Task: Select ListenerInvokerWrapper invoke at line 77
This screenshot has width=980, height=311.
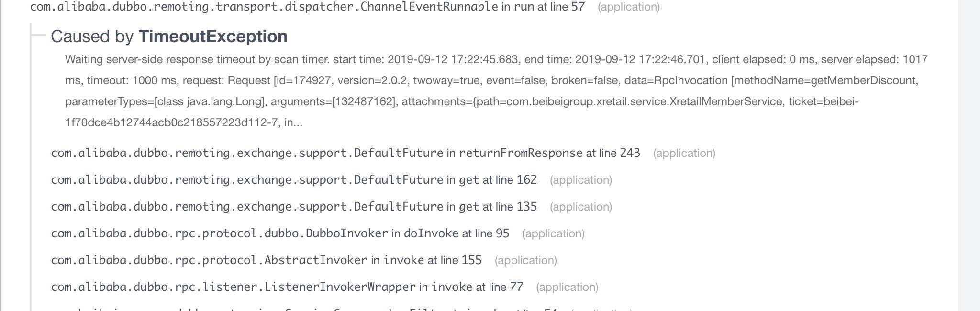Action: [287, 287]
